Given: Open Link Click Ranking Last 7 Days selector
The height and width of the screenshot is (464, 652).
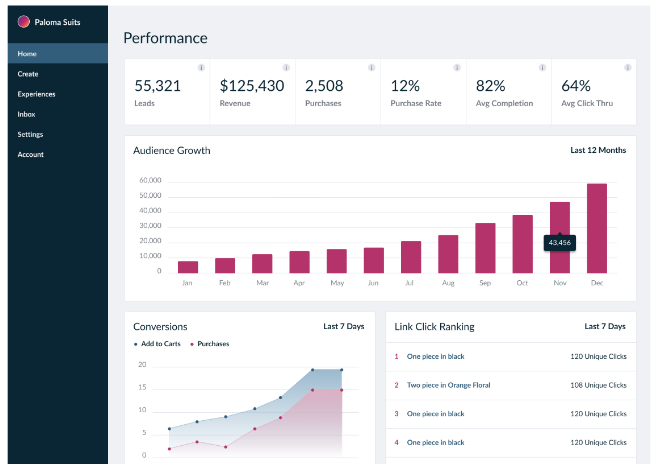Looking at the screenshot, I should click(x=605, y=326).
